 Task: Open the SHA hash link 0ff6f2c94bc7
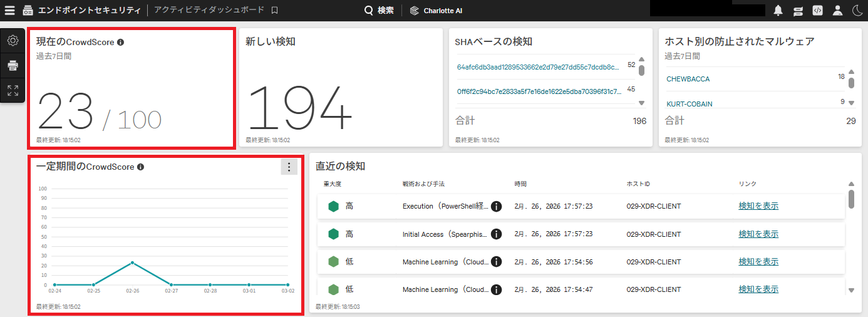pyautogui.click(x=539, y=91)
